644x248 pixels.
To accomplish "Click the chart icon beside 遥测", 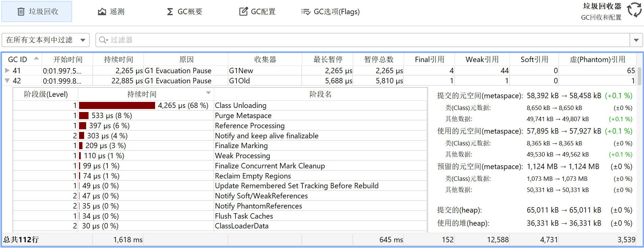I will click(102, 12).
